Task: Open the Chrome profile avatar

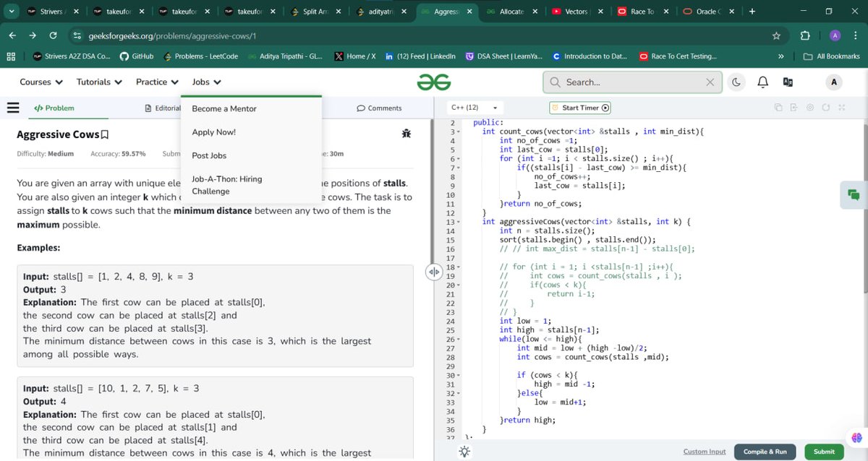Action: 835,35
